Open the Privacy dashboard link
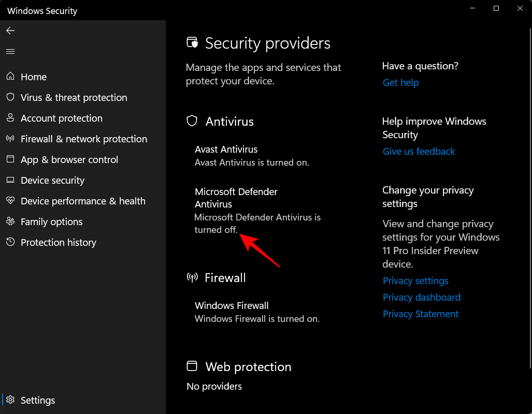The height and width of the screenshot is (414, 532). [x=421, y=298]
